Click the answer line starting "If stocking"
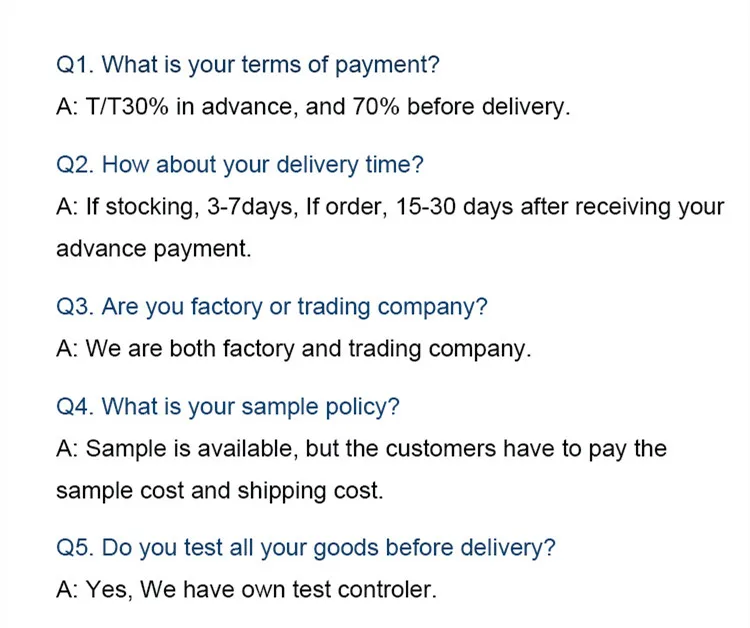The width and height of the screenshot is (750, 628). coord(390,207)
